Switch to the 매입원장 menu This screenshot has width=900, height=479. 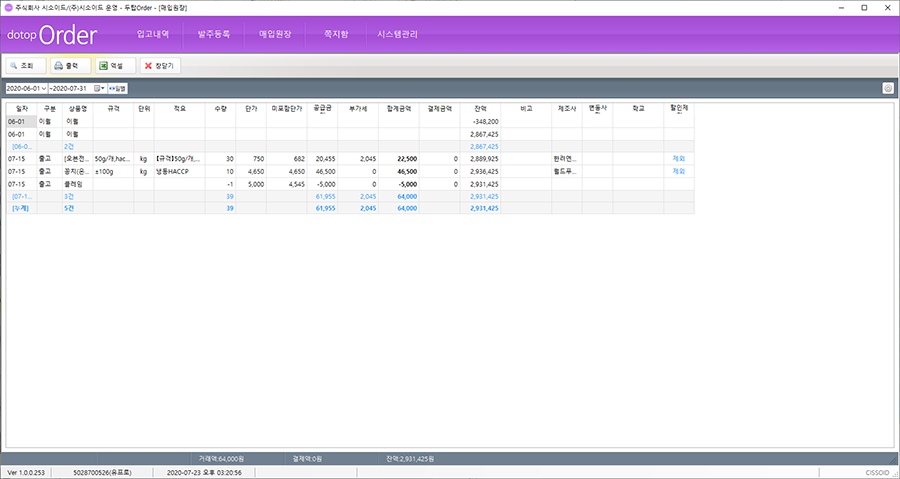click(275, 34)
